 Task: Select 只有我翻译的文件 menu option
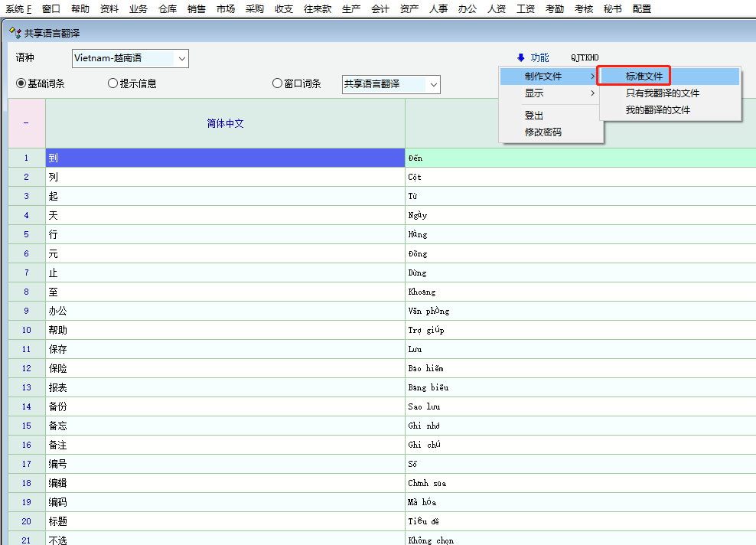pyautogui.click(x=662, y=93)
